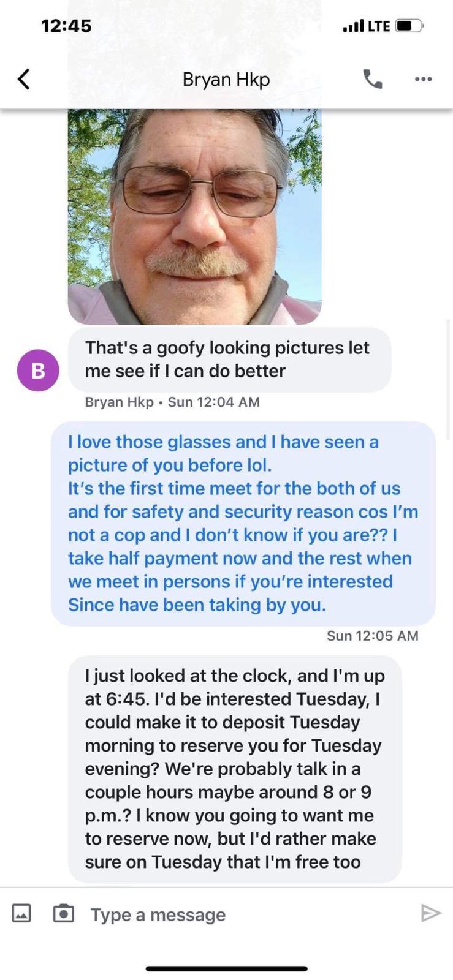The height and width of the screenshot is (980, 453).
Task: Tap the Sun 12:05 AM timestamp
Action: pyautogui.click(x=373, y=636)
